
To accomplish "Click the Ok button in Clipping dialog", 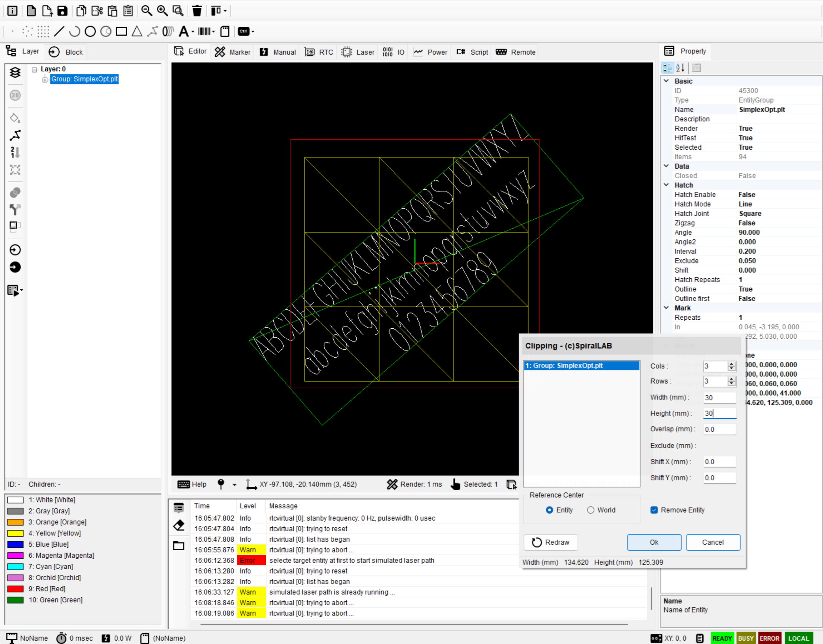I will [x=654, y=542].
